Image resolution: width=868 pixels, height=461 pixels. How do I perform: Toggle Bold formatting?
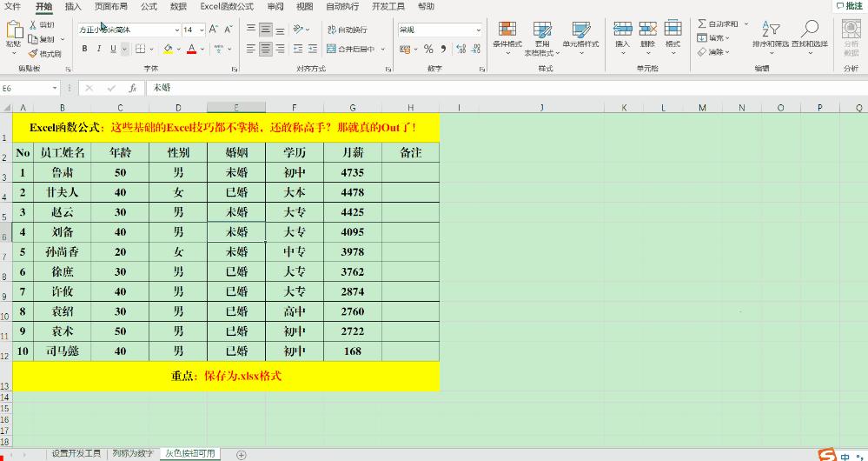coord(84,49)
